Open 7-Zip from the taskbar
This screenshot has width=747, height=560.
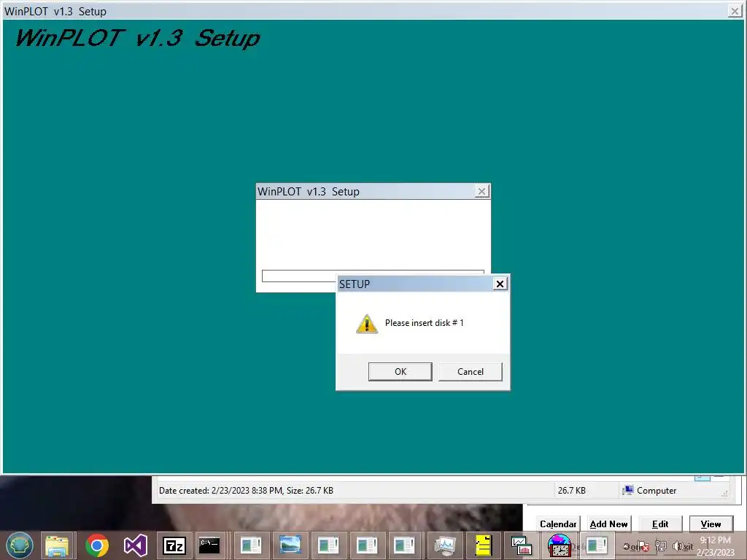(x=174, y=545)
